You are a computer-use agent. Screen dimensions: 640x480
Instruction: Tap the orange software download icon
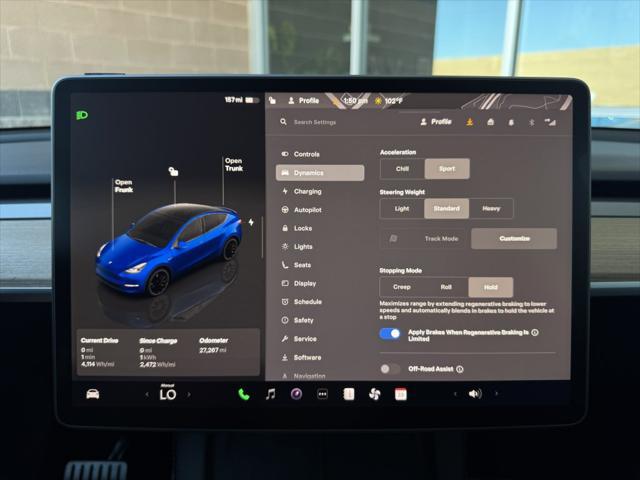tap(470, 122)
